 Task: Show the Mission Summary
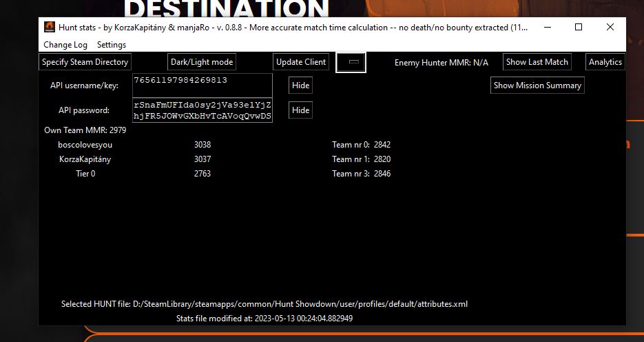pos(537,85)
